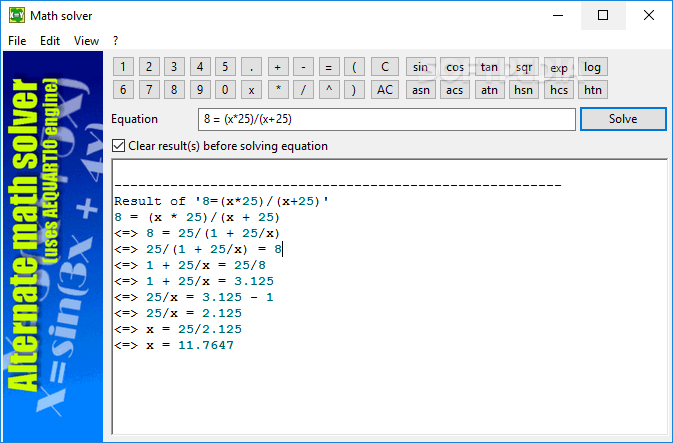Image resolution: width=673 pixels, height=443 pixels.
Task: Minimize the Math solver window
Action: point(558,15)
